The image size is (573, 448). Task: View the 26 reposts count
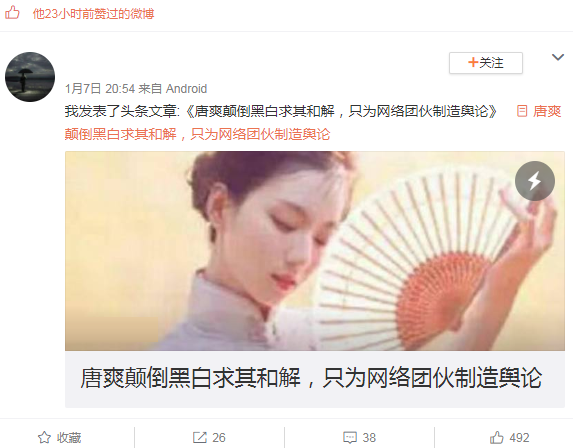click(x=219, y=437)
